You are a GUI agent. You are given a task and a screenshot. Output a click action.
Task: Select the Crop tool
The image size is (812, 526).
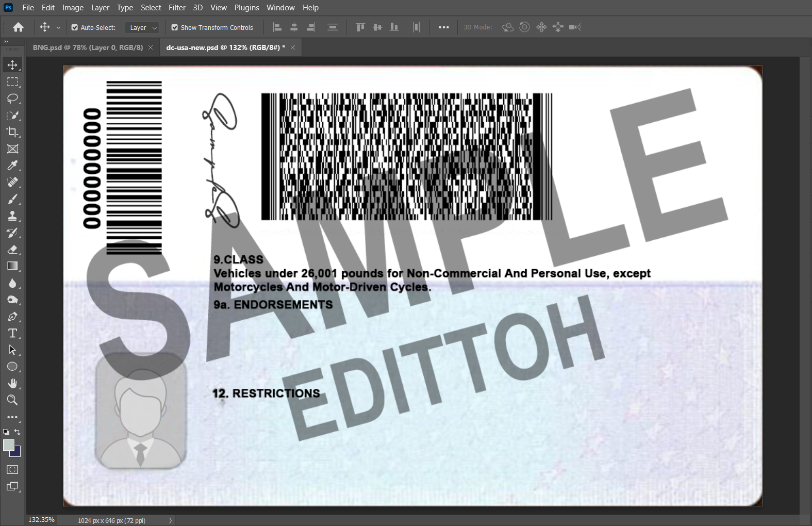[x=12, y=132]
